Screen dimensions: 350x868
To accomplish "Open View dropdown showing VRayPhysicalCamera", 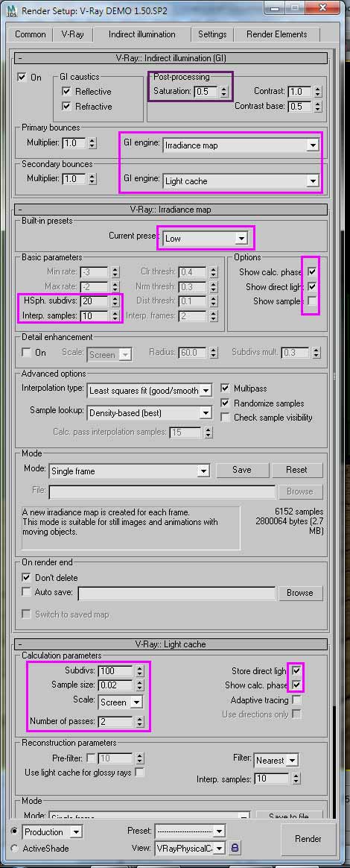I will (190, 848).
